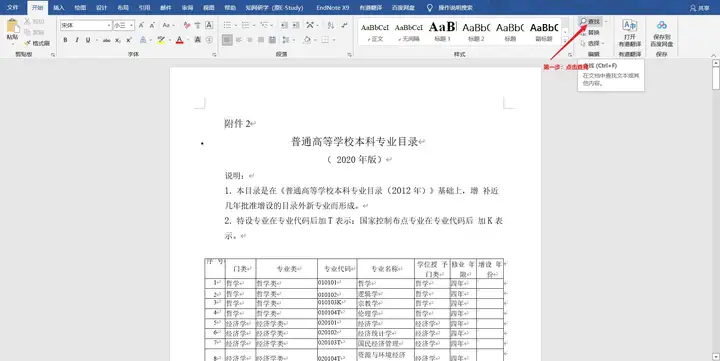
Task: Open the Change Case (Aa) dropdown
Action: click(168, 25)
